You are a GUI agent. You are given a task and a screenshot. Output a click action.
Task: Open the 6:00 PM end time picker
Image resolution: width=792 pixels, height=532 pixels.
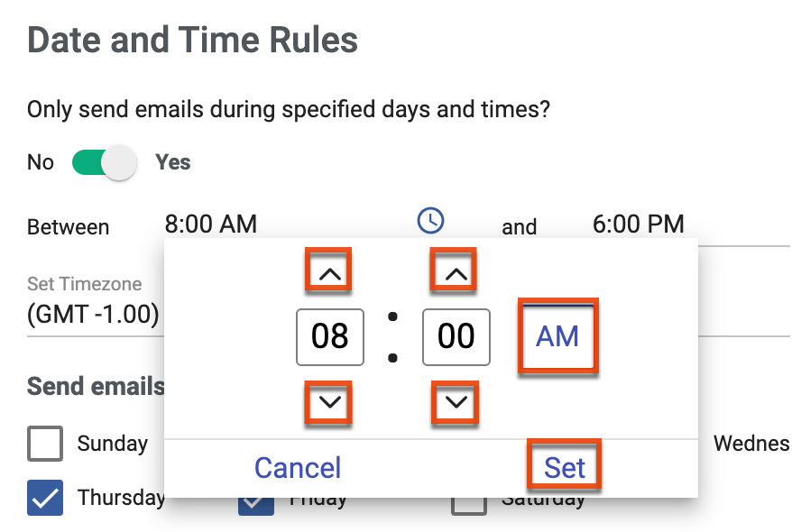tap(639, 224)
